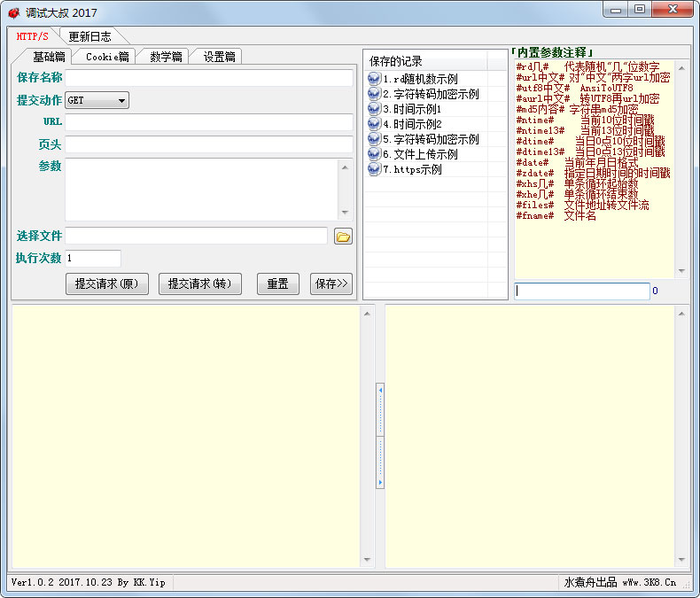Focus the input box under 内置参数注释

581,291
